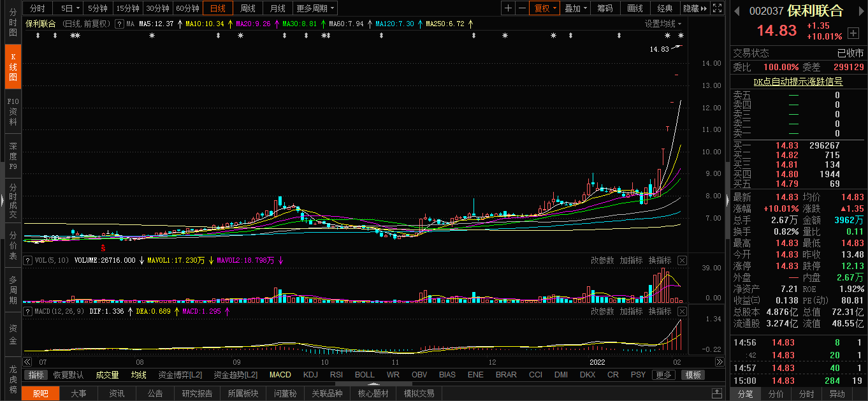Open the 龙虎榜 sidebar tab

tap(13, 379)
